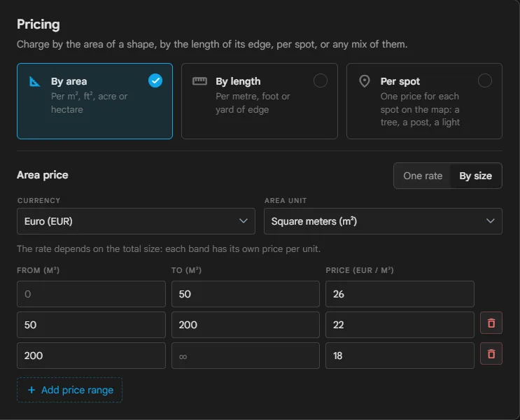
Task: Delete the 200 to infinity price range
Action: (491, 353)
